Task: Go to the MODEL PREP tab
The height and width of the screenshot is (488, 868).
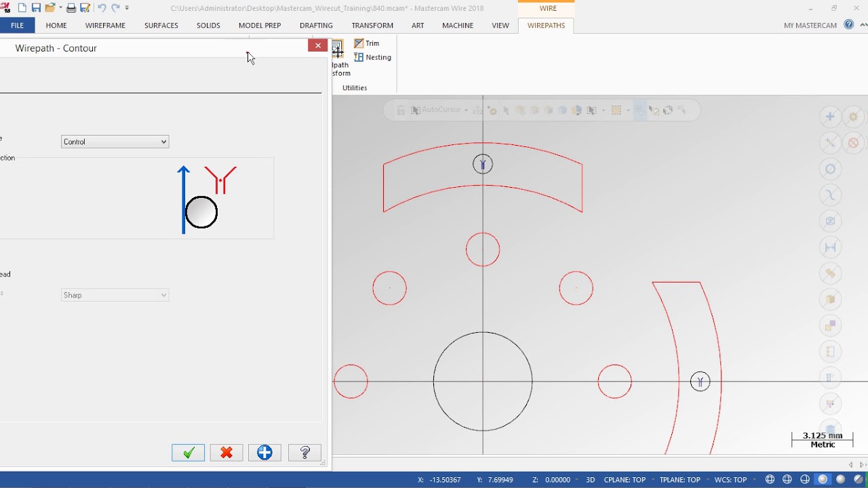Action: [x=260, y=25]
